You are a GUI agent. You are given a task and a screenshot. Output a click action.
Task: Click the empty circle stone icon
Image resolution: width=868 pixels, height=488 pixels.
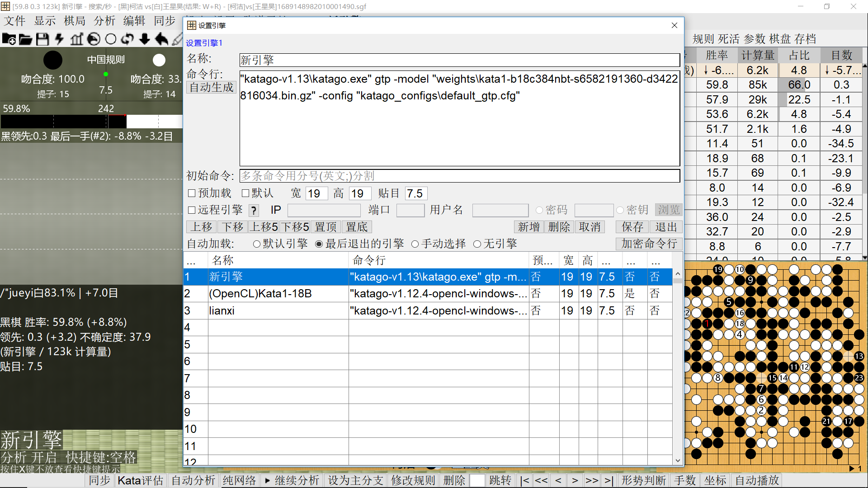(x=111, y=39)
